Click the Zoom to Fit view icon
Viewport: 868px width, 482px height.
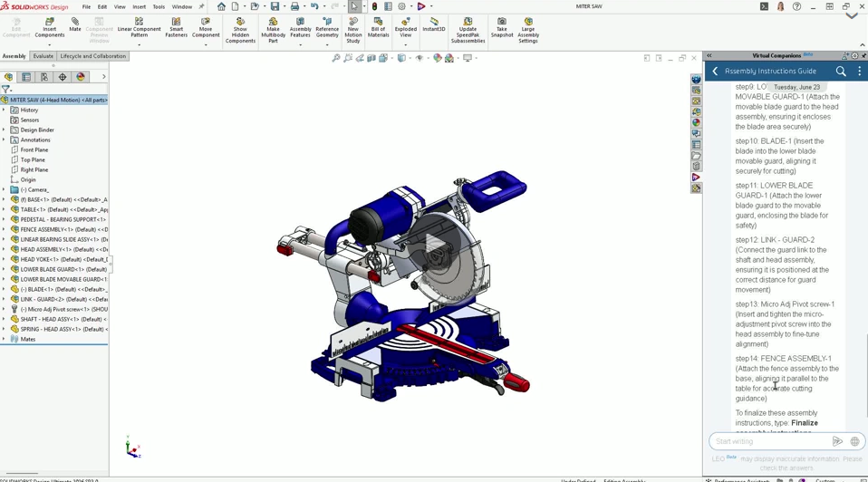pyautogui.click(x=335, y=58)
